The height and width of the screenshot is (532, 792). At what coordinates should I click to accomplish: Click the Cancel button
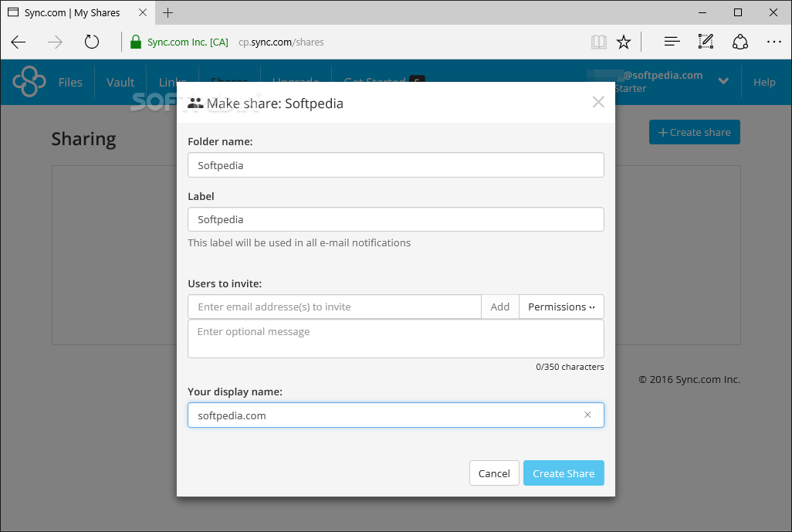pos(494,473)
